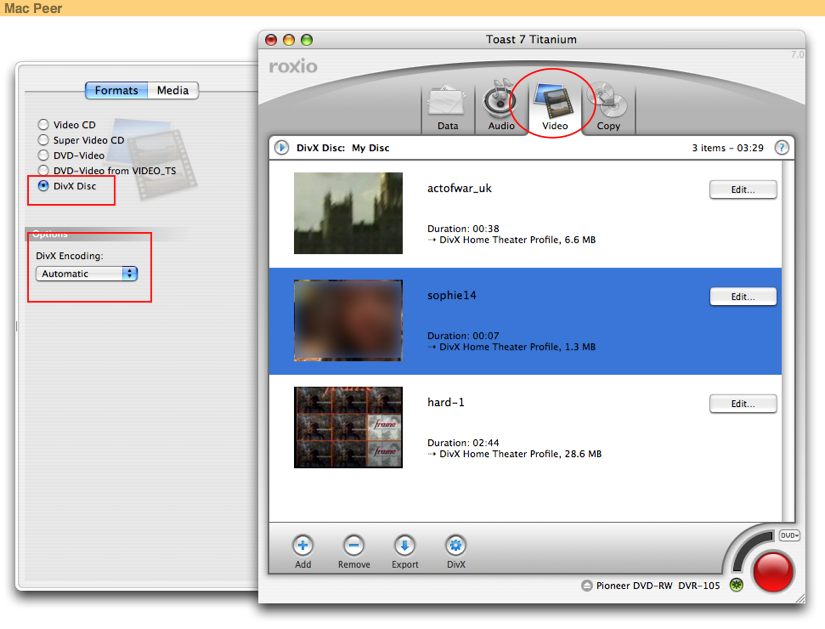Click the recorder status green icon
Image resolution: width=825 pixels, height=629 pixels.
[x=737, y=585]
